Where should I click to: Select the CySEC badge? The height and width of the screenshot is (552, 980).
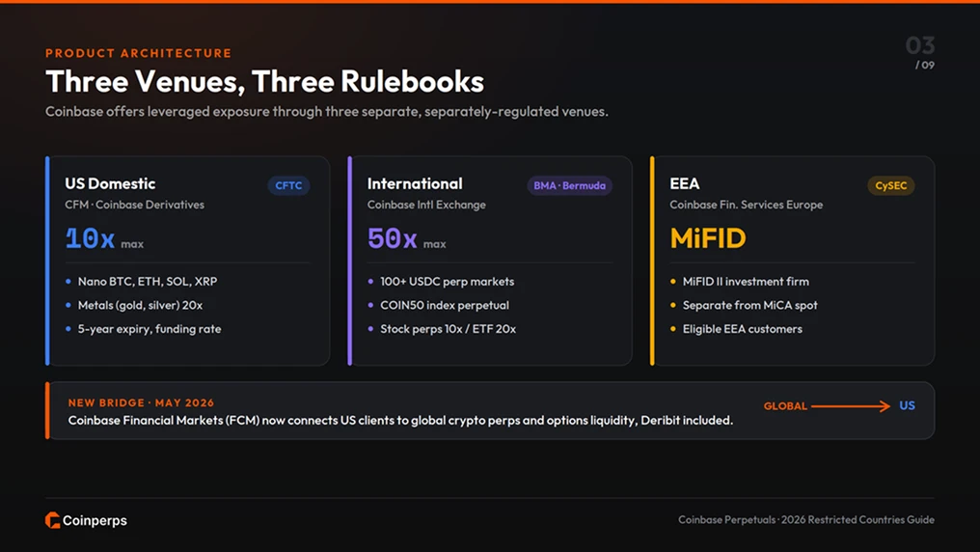pos(890,185)
